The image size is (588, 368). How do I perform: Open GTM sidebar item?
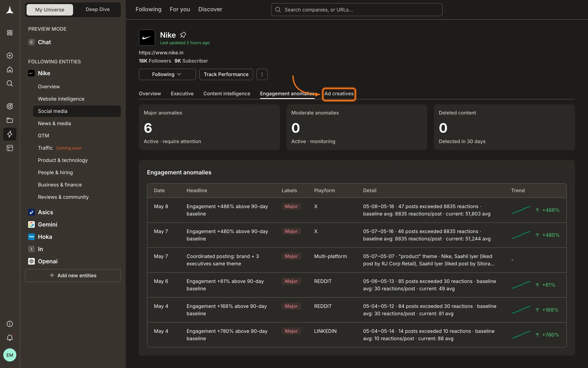click(x=43, y=136)
